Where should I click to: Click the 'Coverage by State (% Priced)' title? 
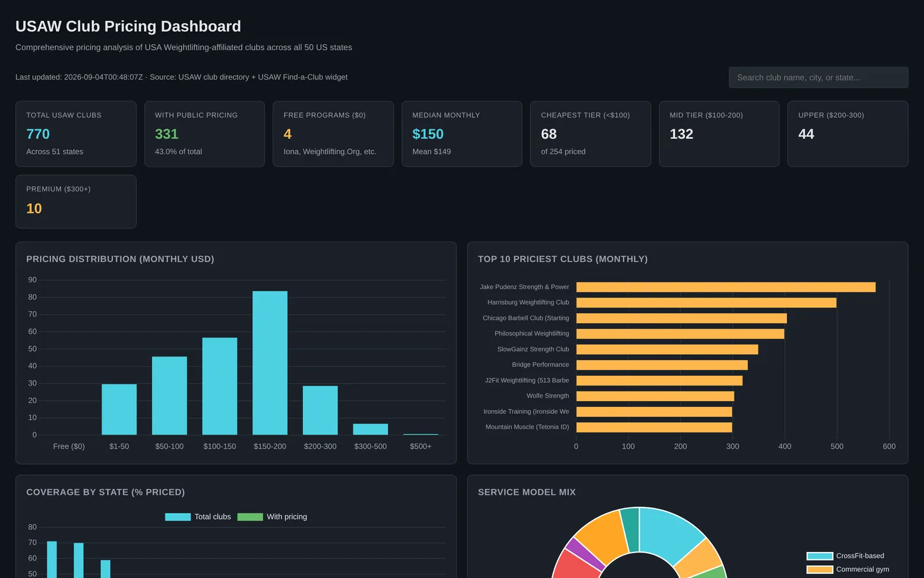click(106, 492)
